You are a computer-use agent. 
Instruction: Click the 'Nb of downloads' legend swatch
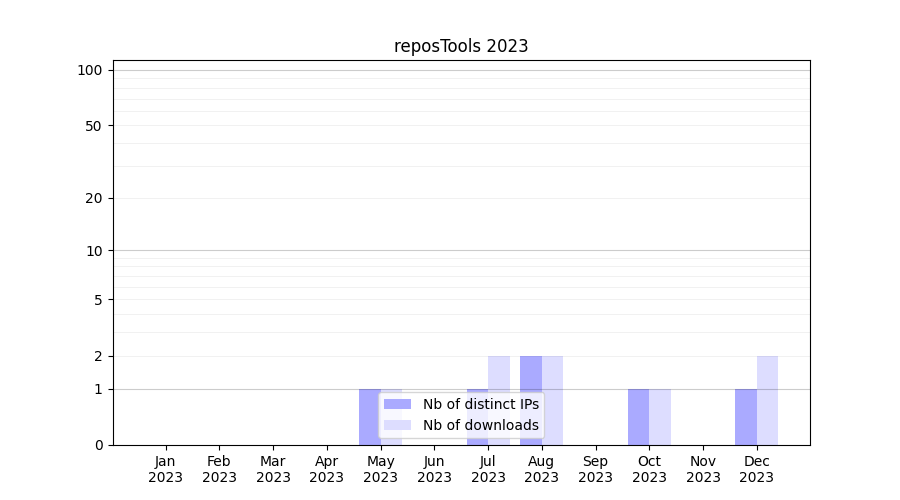[x=397, y=425]
